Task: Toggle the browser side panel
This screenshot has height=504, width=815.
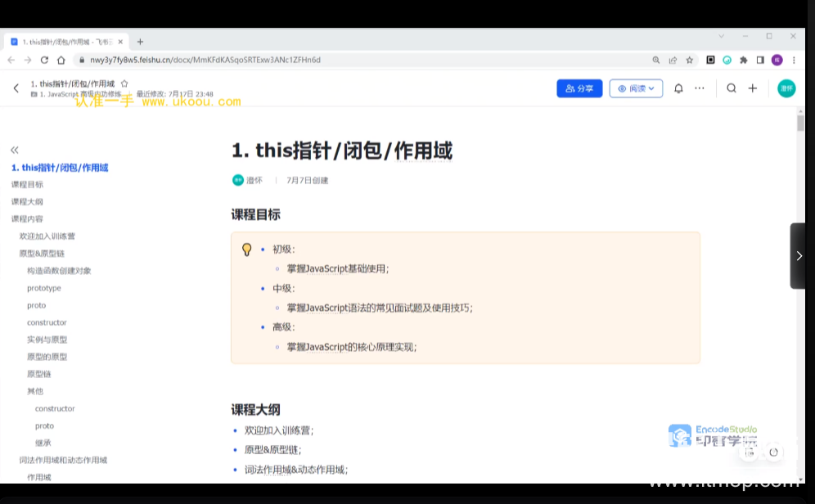Action: point(760,60)
